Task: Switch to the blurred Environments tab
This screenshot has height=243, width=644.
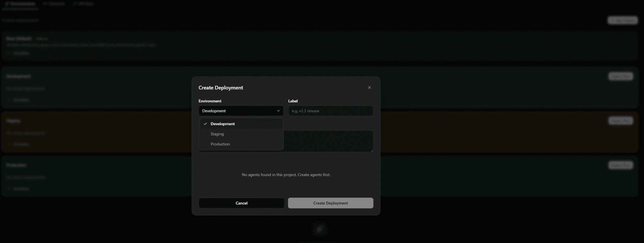Action: click(x=20, y=4)
